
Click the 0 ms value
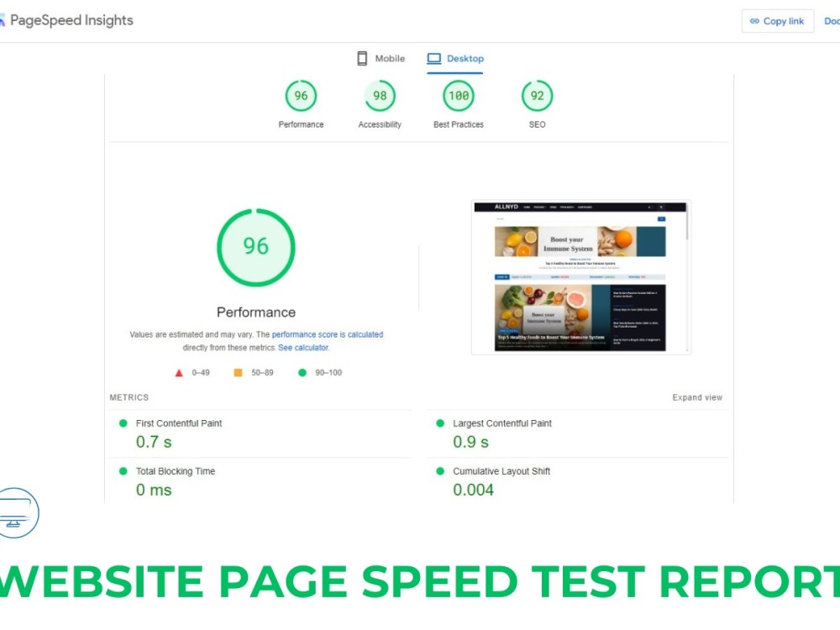click(154, 491)
